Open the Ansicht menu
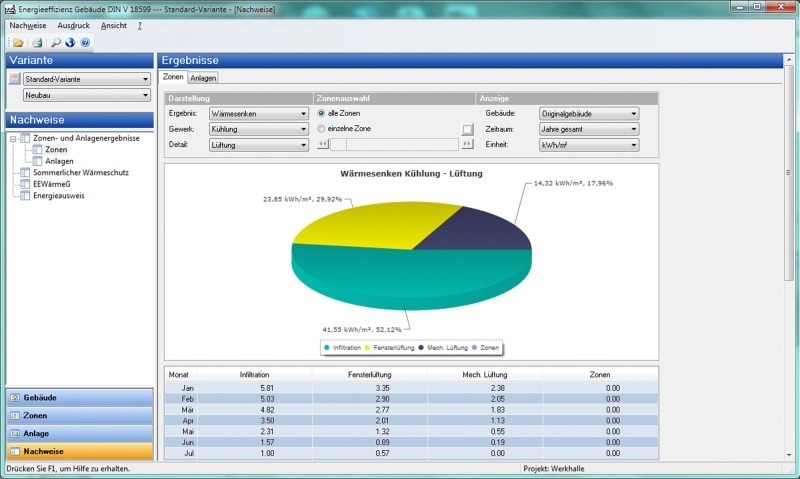 tap(114, 26)
